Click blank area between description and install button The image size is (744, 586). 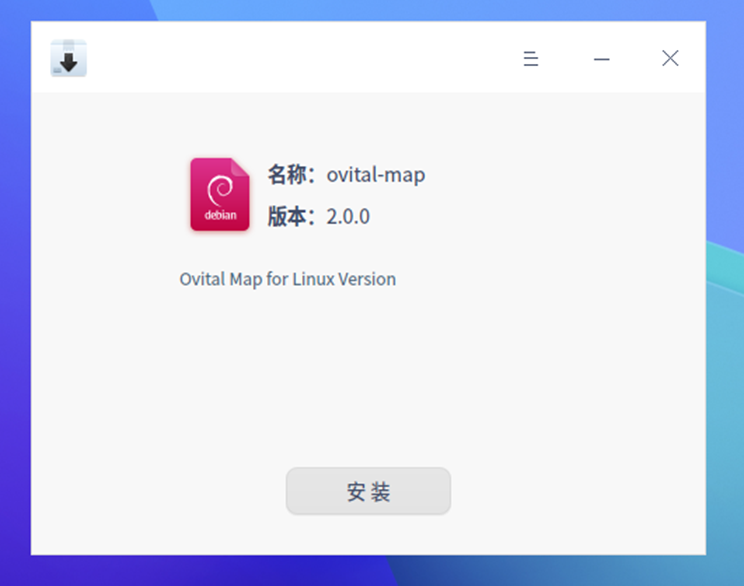tap(368, 380)
